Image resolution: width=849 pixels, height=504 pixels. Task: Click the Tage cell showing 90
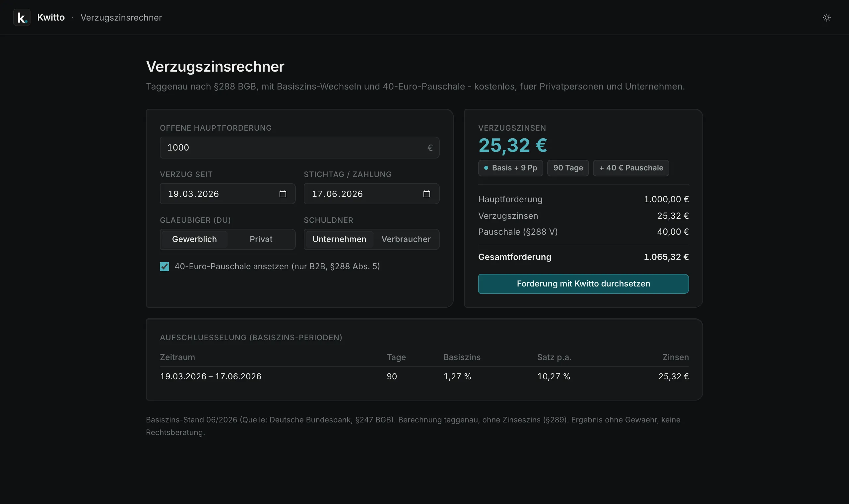392,376
